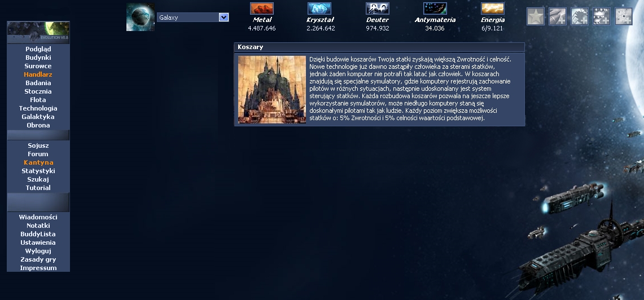The height and width of the screenshot is (300, 644).
Task: Go to Budynki menu
Action: point(38,58)
